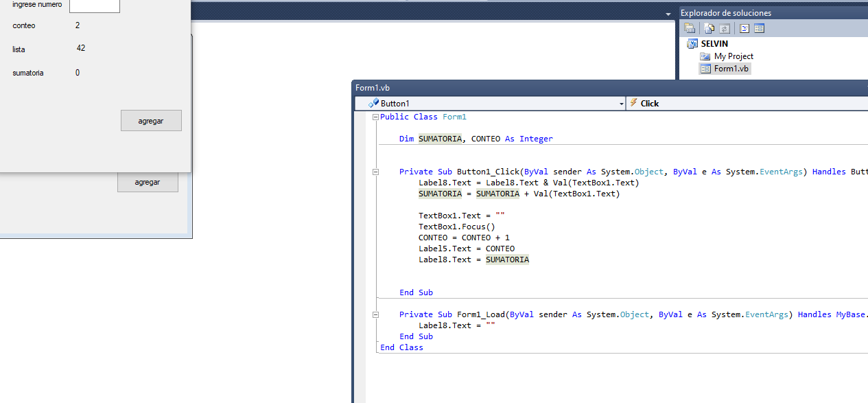Focus the ingrese numero text box
868x403 pixels.
(95, 5)
